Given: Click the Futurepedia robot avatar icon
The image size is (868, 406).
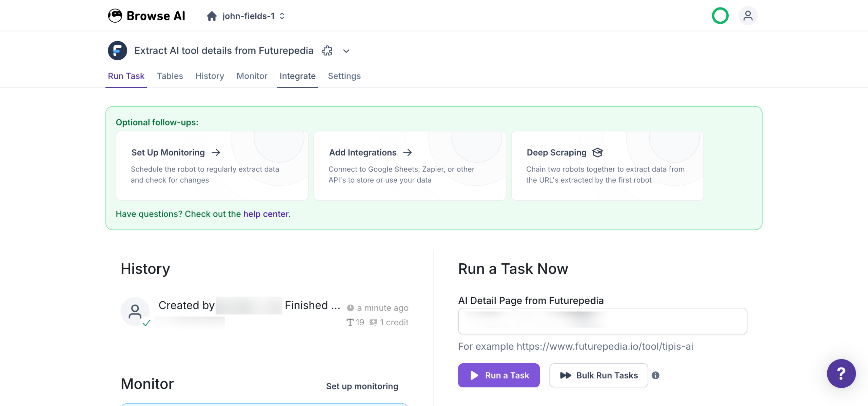Looking at the screenshot, I should point(117,51).
